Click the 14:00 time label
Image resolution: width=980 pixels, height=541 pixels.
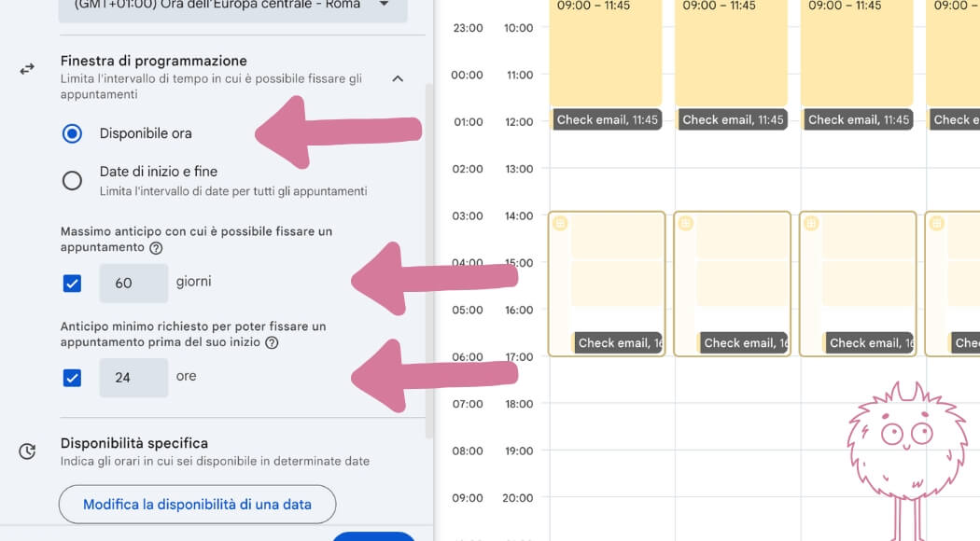519,216
